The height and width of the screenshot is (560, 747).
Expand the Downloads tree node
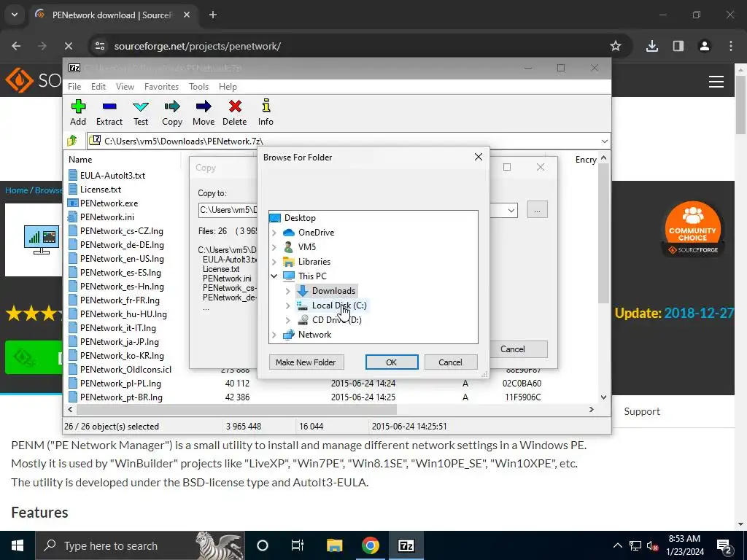tap(287, 290)
